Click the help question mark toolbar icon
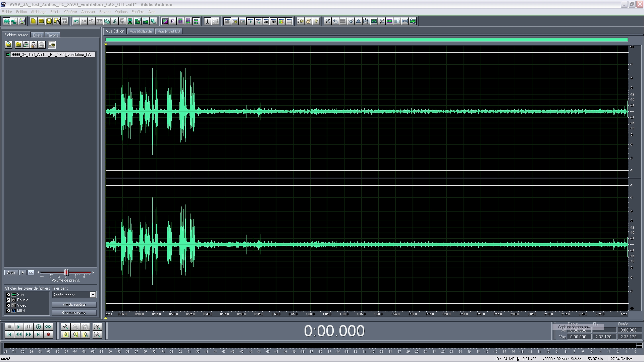Screen dimensions: 644x362 [x=316, y=21]
